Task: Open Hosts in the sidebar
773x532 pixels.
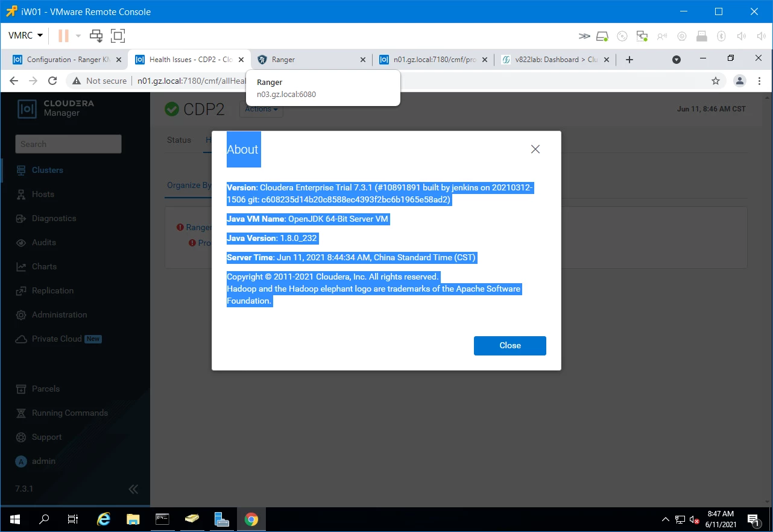Action: (x=36, y=194)
